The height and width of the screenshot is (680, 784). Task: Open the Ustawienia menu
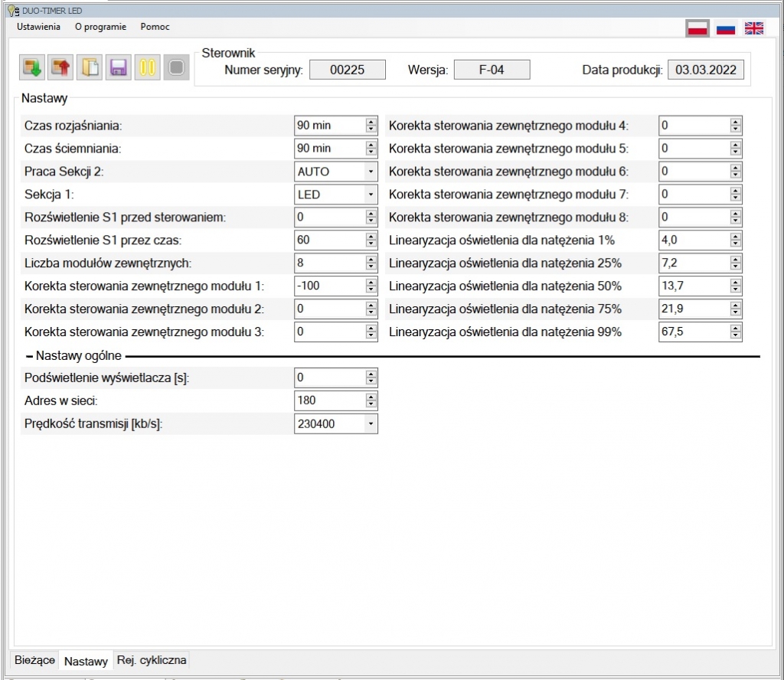pyautogui.click(x=38, y=27)
